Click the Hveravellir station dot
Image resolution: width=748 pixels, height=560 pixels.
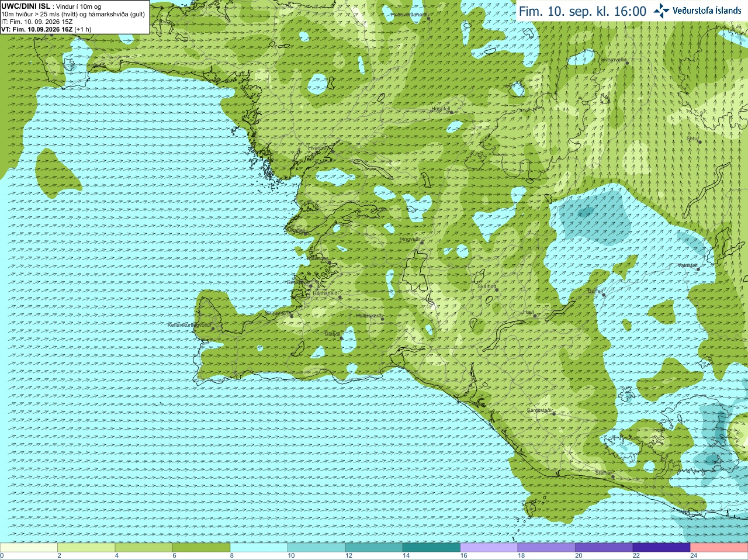tap(626, 63)
